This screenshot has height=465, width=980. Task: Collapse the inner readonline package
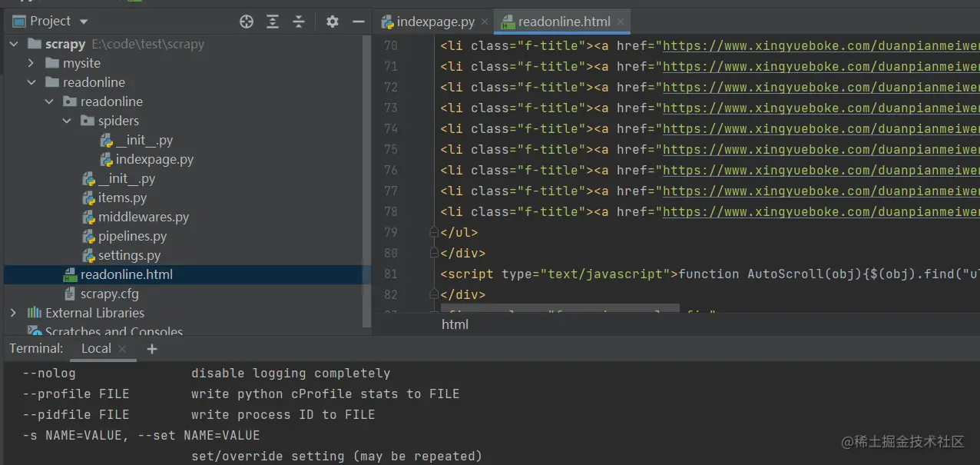48,101
